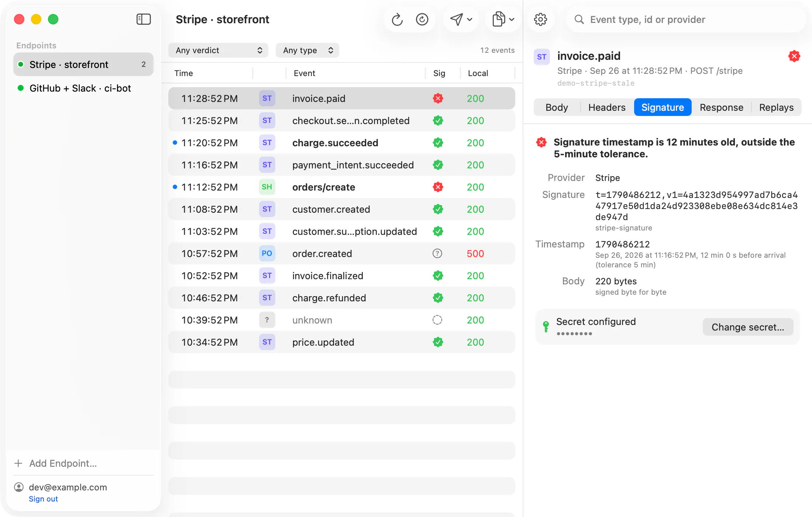Image resolution: width=812 pixels, height=517 pixels.
Task: Click Add Endpoint...
Action: click(56, 463)
